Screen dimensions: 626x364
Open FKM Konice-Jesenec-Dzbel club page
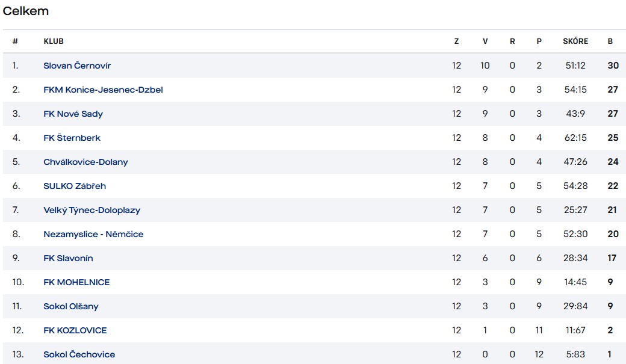[x=103, y=90]
